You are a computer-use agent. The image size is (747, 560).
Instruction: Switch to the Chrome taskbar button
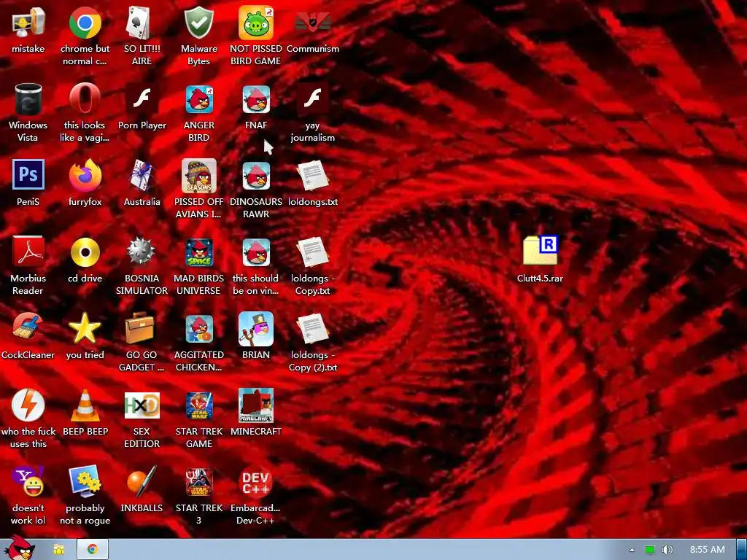point(93,550)
